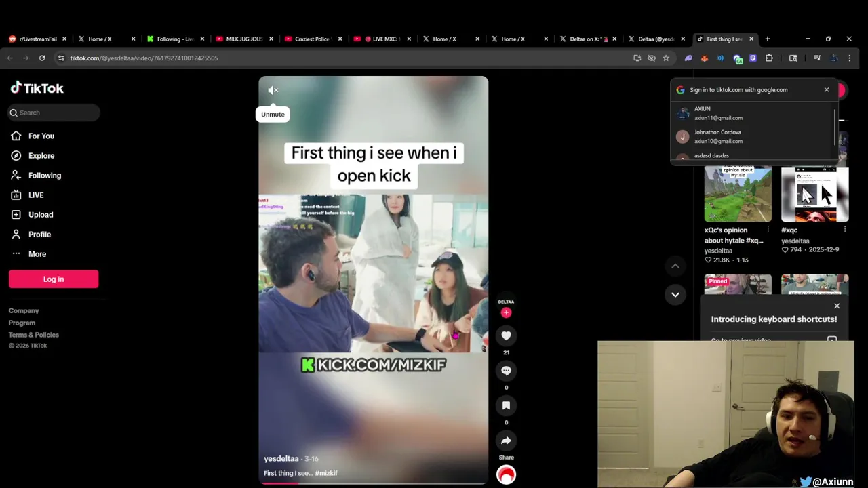Open the Twitch extension icon
The height and width of the screenshot is (488, 868).
[753, 58]
